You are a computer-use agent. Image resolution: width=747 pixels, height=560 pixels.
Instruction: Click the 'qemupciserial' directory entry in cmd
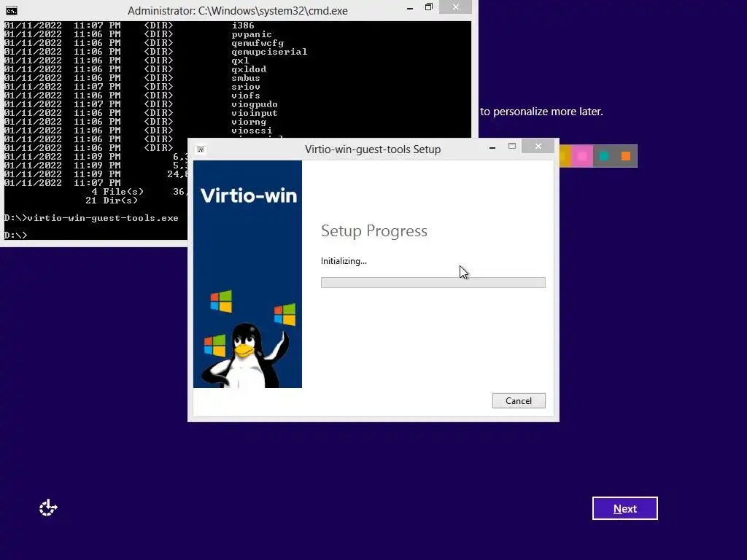pos(269,52)
